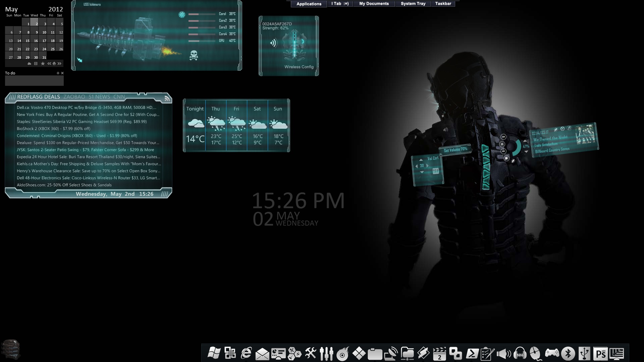
Task: Open System Tray from the top menu bar
Action: [x=413, y=4]
